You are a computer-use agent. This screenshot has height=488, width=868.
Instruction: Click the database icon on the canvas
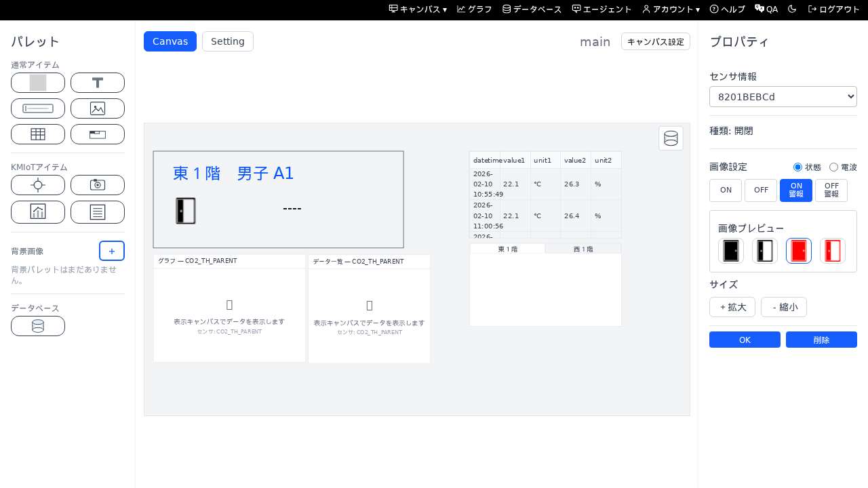(x=671, y=138)
